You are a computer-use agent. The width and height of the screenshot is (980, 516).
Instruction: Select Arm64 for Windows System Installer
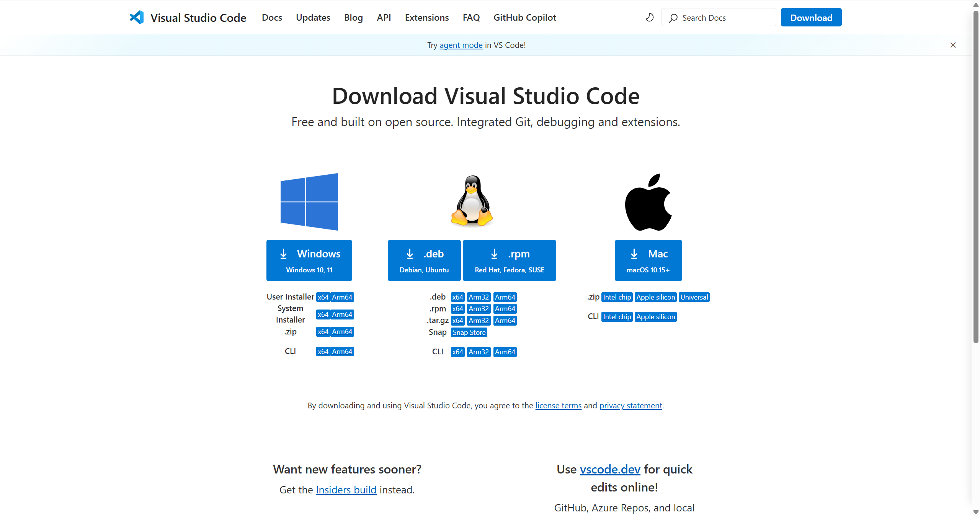pos(342,315)
